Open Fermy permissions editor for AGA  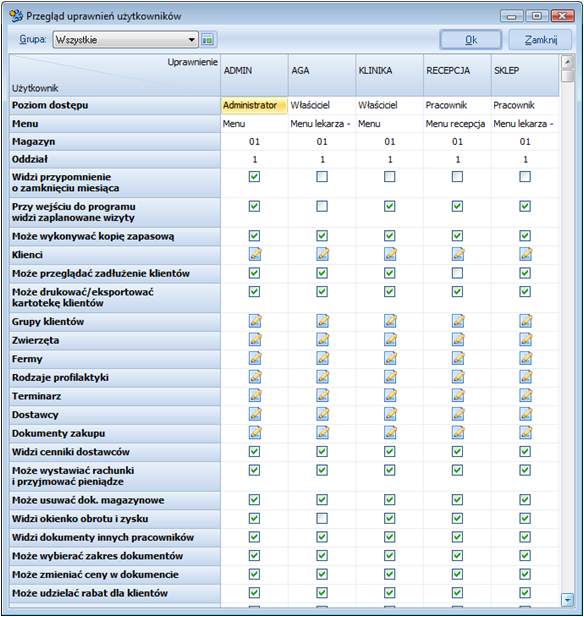click(322, 358)
